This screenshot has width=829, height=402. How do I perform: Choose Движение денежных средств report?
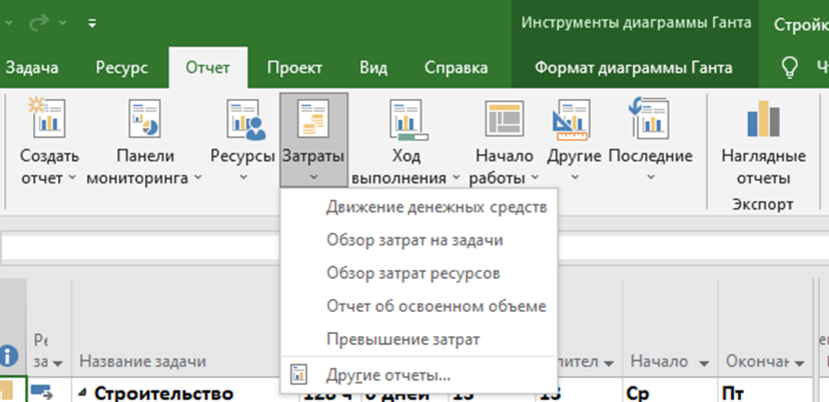click(x=419, y=207)
